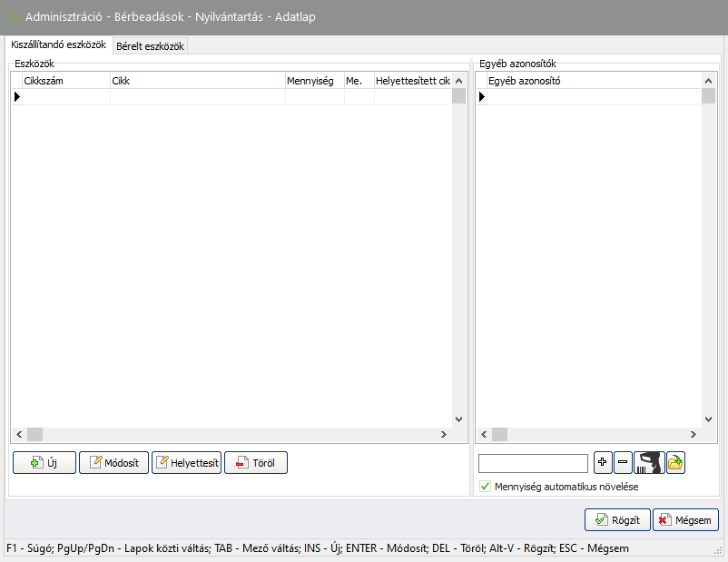Click the plus icon to add identifier
Screen dimensions: 728x562
coord(603,463)
